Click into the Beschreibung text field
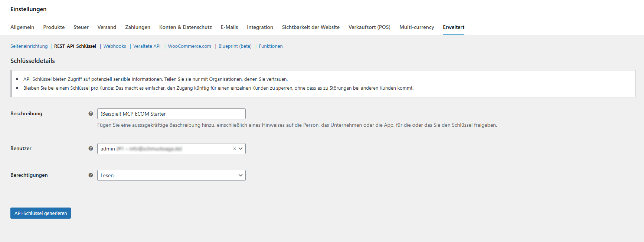 pyautogui.click(x=171, y=114)
